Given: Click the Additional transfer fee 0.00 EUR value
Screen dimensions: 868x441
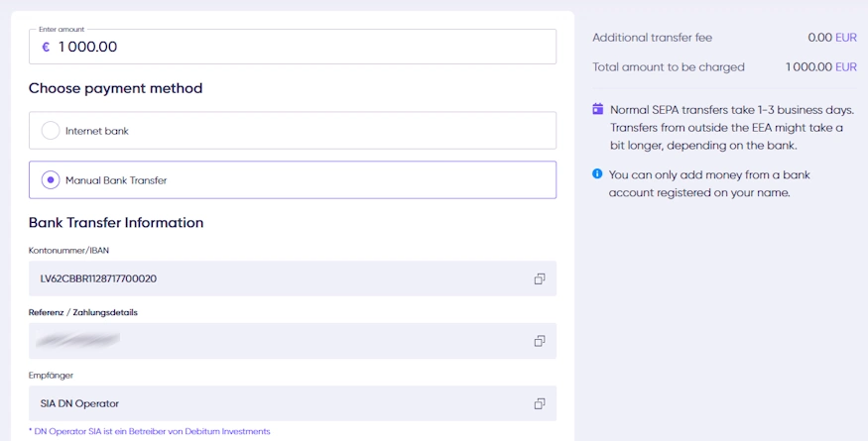Looking at the screenshot, I should [x=831, y=38].
